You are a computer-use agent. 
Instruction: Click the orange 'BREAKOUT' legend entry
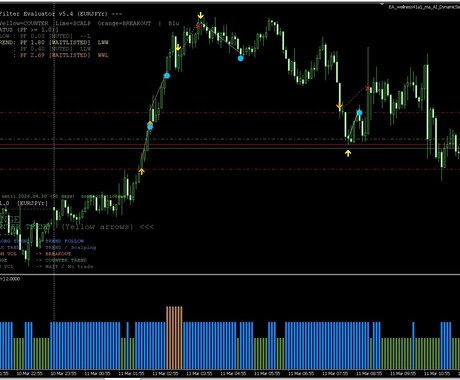[58, 254]
